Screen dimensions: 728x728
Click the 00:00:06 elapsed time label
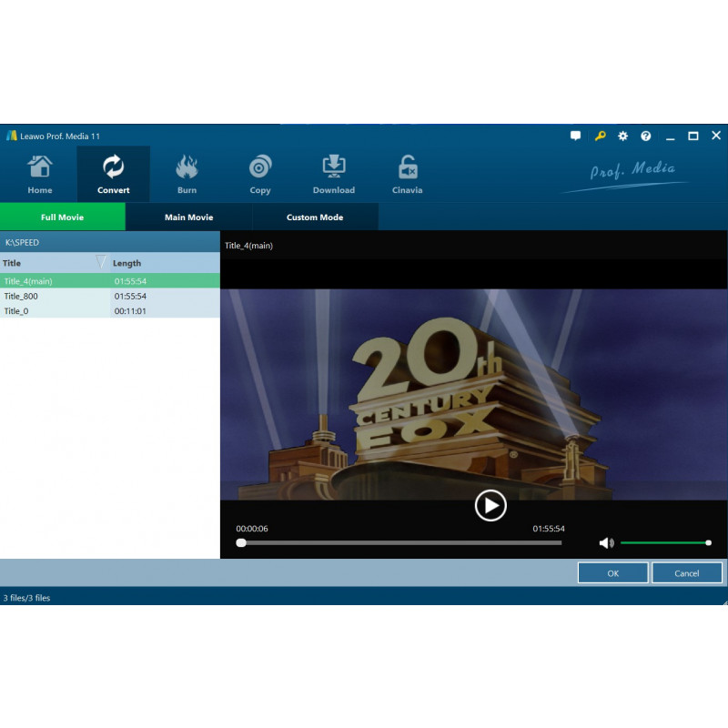pyautogui.click(x=252, y=529)
